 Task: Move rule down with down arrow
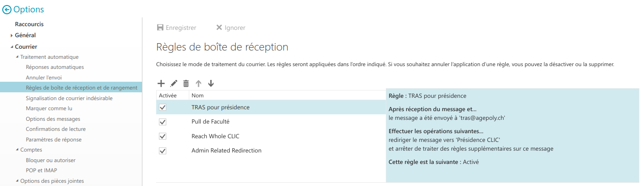coord(211,83)
